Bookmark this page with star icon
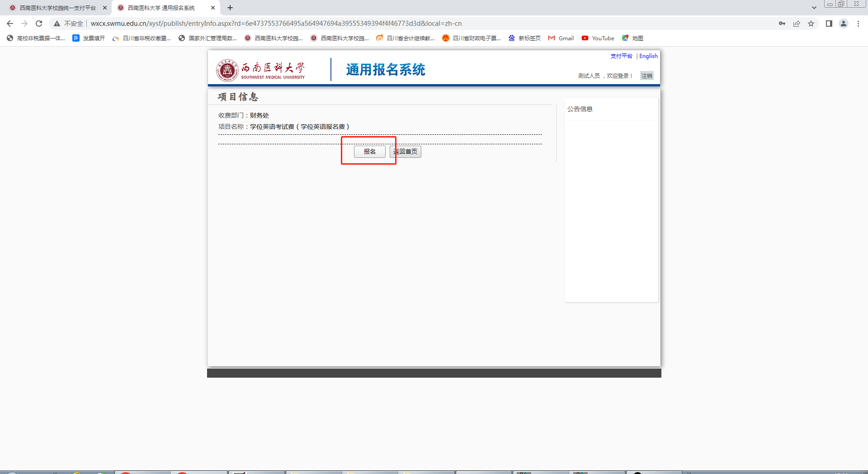This screenshot has width=868, height=474. click(x=811, y=24)
